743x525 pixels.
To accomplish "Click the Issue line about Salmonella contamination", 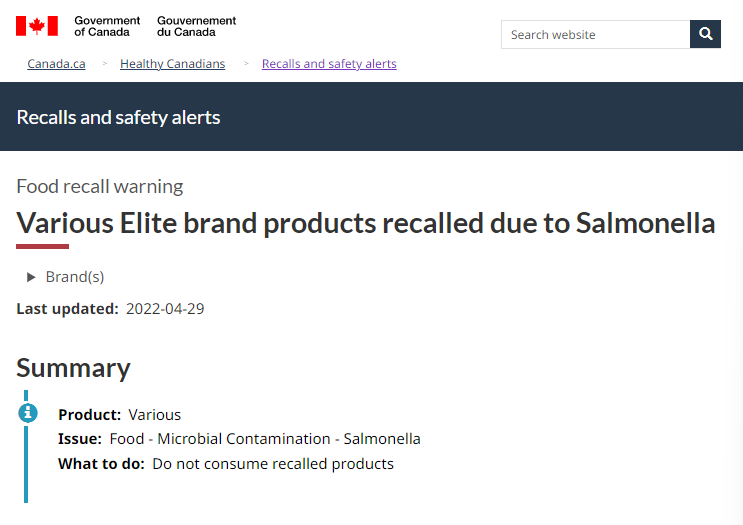I will (239, 439).
